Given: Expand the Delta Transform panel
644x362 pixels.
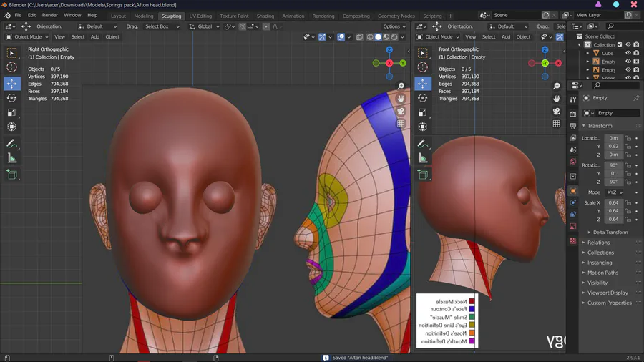Looking at the screenshot, I should [610, 232].
